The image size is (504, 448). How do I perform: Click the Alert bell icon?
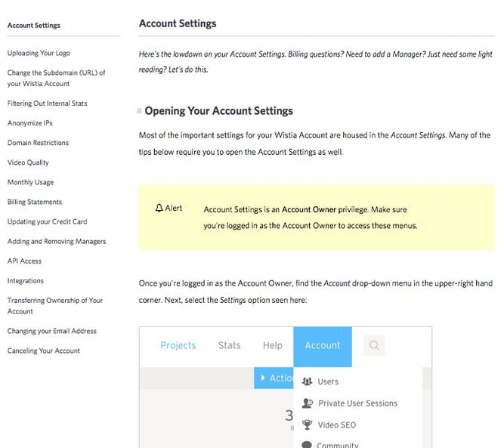[x=159, y=209]
